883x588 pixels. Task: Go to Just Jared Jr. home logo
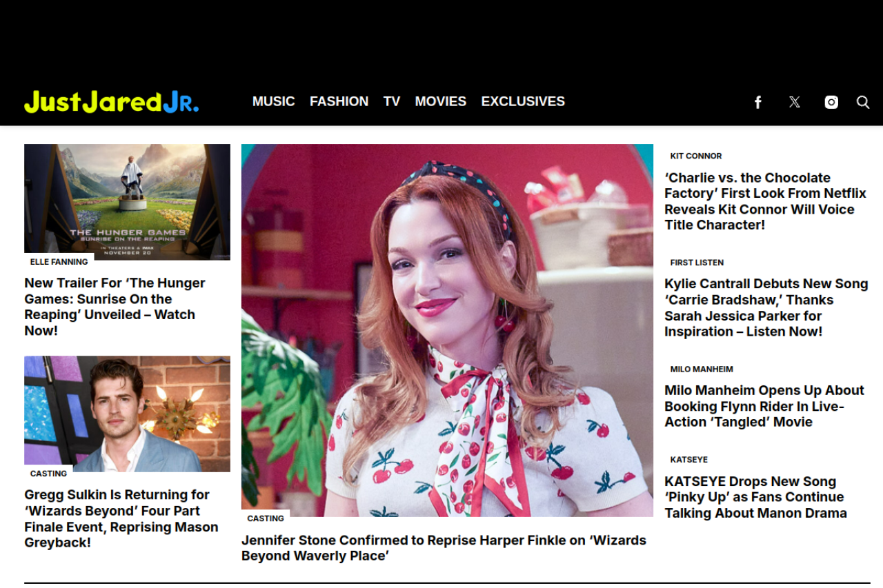[112, 101]
